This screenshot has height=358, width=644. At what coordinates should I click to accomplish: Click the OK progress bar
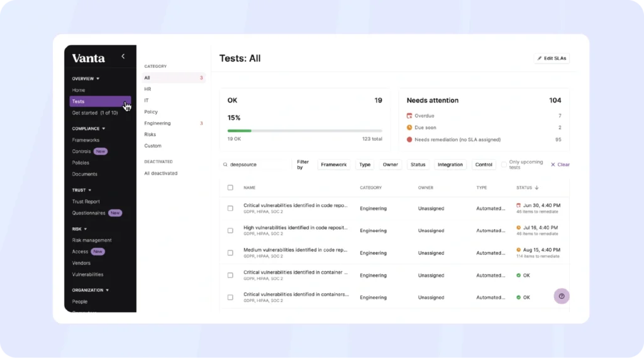pos(305,131)
